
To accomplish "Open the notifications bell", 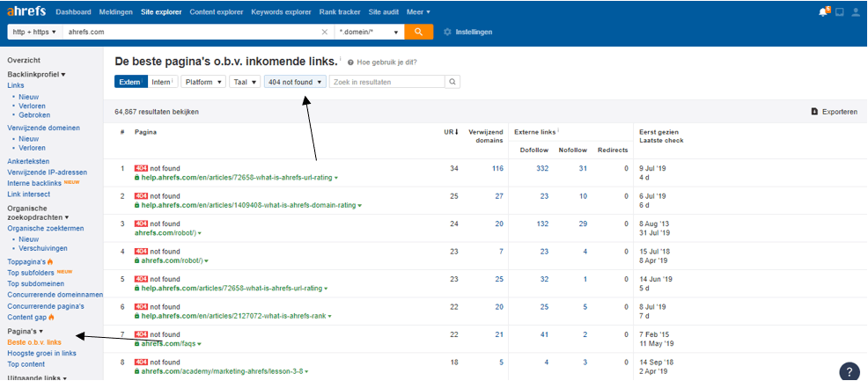I will click(824, 12).
